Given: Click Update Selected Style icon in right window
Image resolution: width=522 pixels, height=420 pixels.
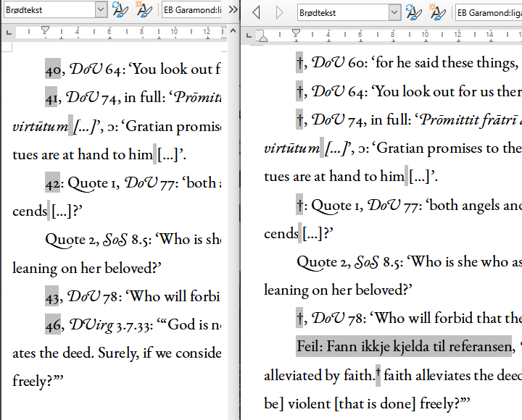Looking at the screenshot, I should (x=414, y=12).
